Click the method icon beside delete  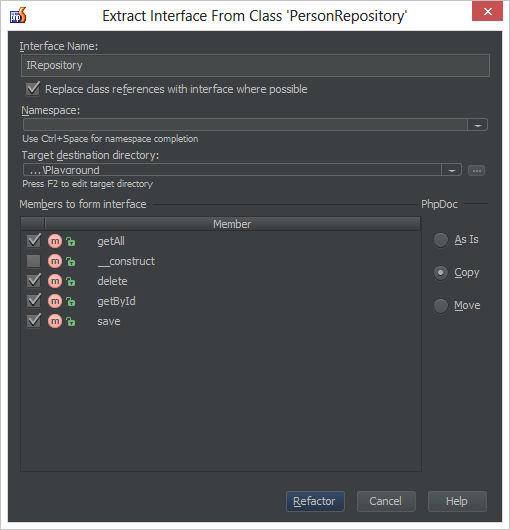pyautogui.click(x=55, y=281)
